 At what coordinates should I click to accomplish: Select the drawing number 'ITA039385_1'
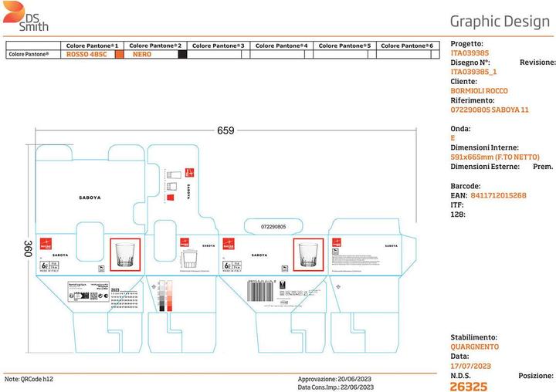point(473,72)
